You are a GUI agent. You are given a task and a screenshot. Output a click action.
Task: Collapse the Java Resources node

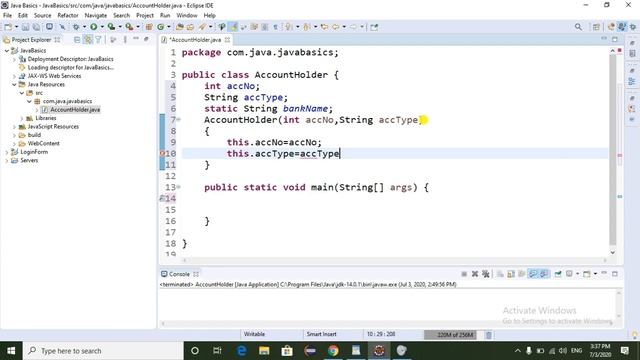point(14,84)
